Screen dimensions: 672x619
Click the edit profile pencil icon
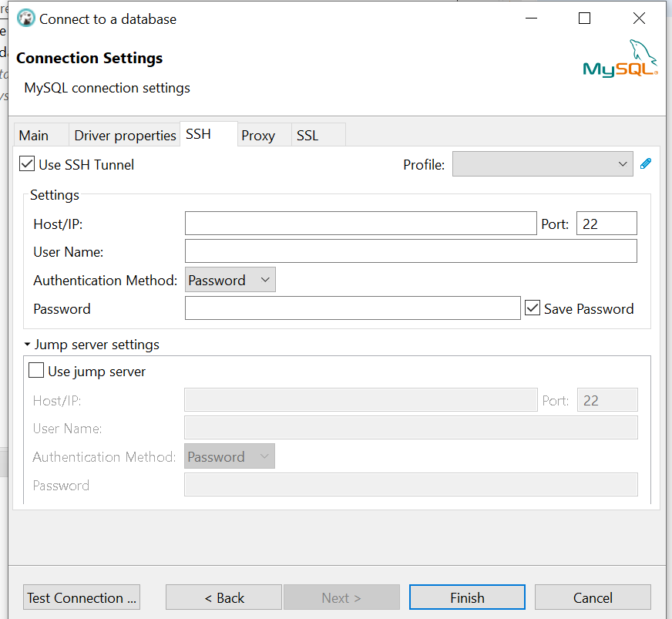646,163
